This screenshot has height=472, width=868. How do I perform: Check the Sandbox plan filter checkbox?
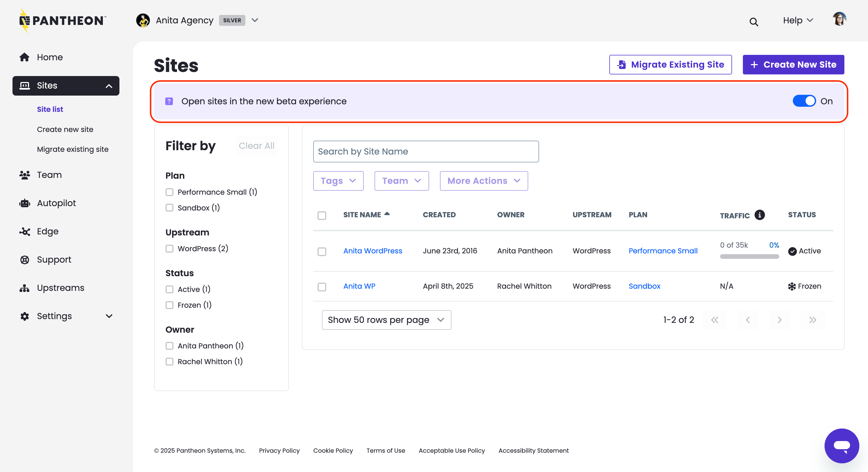coord(169,208)
